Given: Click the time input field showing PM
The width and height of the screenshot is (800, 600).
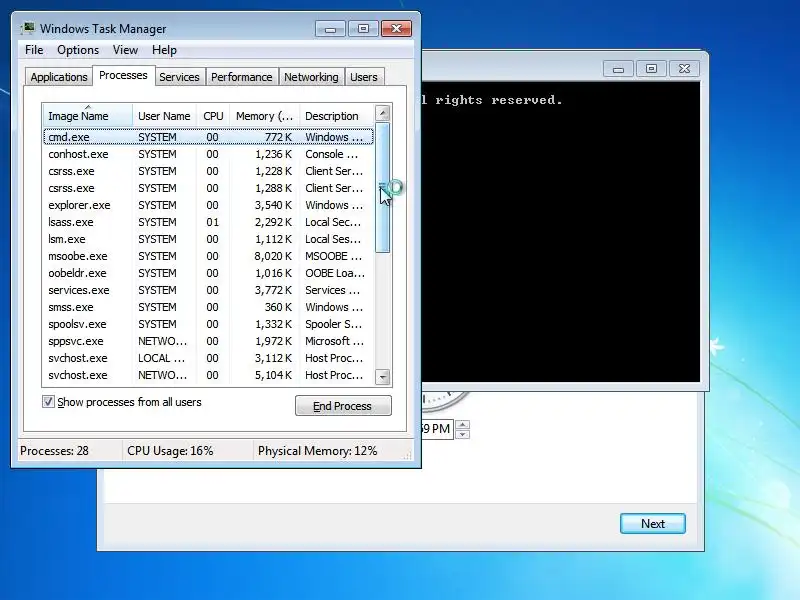Looking at the screenshot, I should coord(437,429).
